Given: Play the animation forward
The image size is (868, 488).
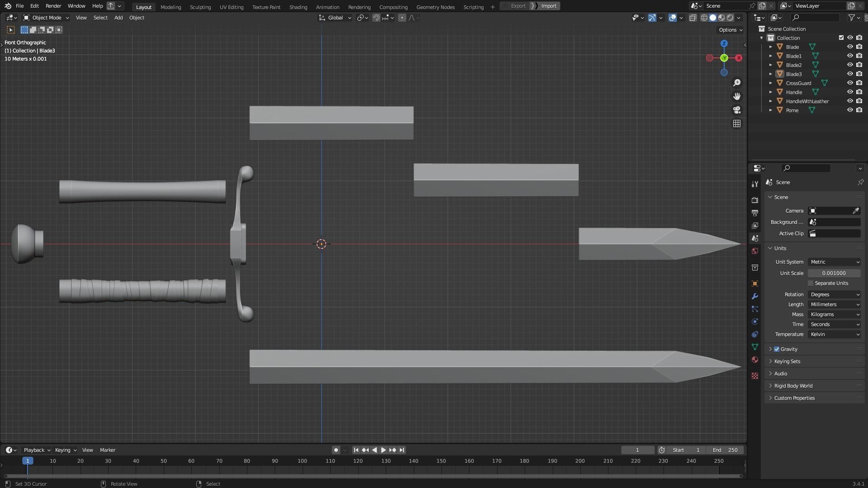Looking at the screenshot, I should coord(384,450).
